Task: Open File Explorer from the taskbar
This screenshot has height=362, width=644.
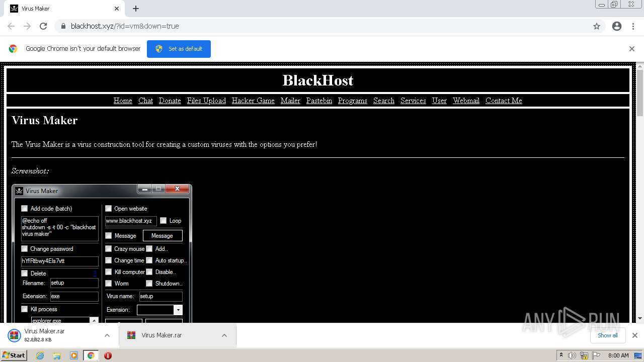Action: coord(57,355)
